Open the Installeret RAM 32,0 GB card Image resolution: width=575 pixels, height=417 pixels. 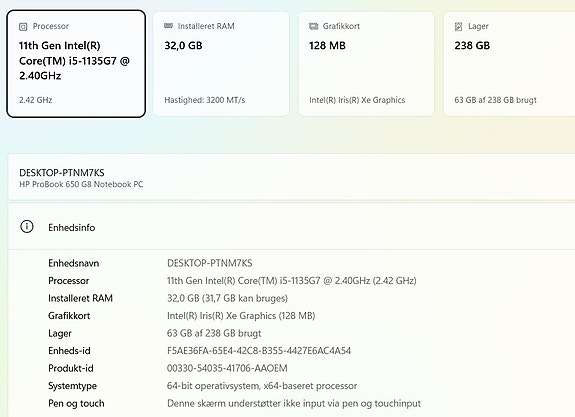tap(221, 64)
